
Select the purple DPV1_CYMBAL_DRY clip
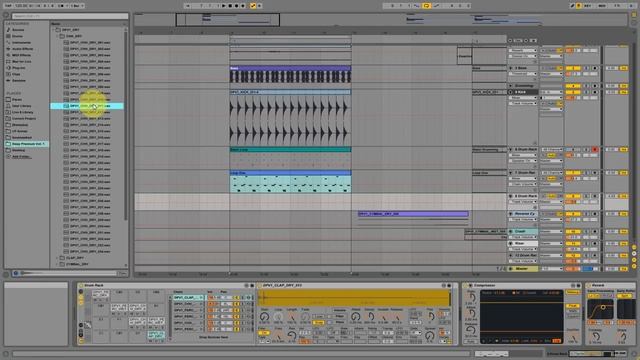click(413, 214)
